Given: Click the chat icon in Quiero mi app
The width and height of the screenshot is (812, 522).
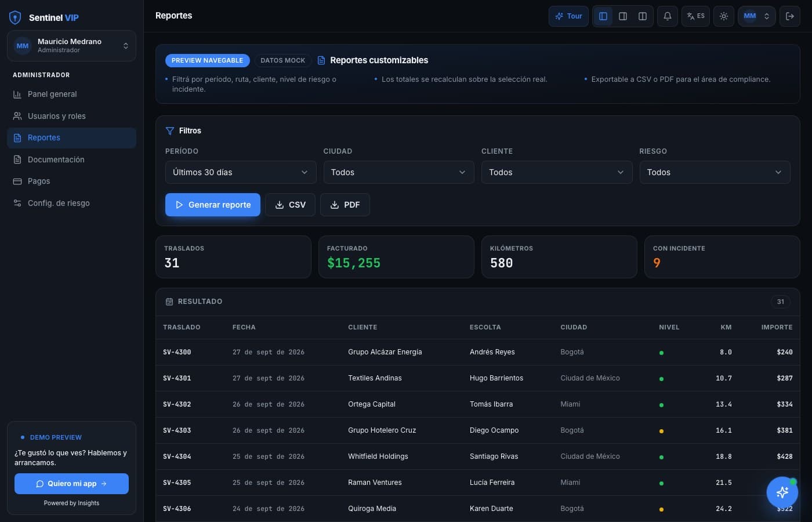Looking at the screenshot, I should tap(40, 484).
